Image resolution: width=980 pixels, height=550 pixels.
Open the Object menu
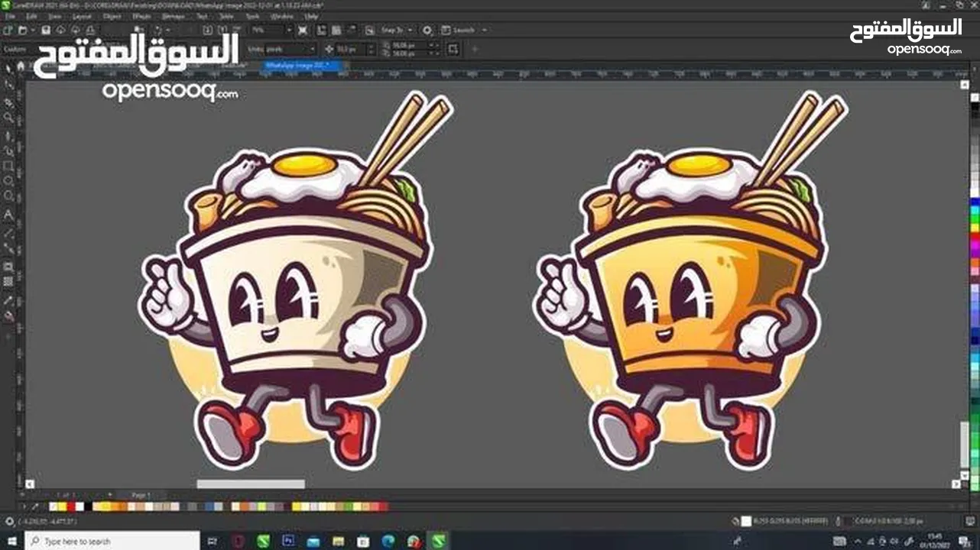click(x=112, y=16)
